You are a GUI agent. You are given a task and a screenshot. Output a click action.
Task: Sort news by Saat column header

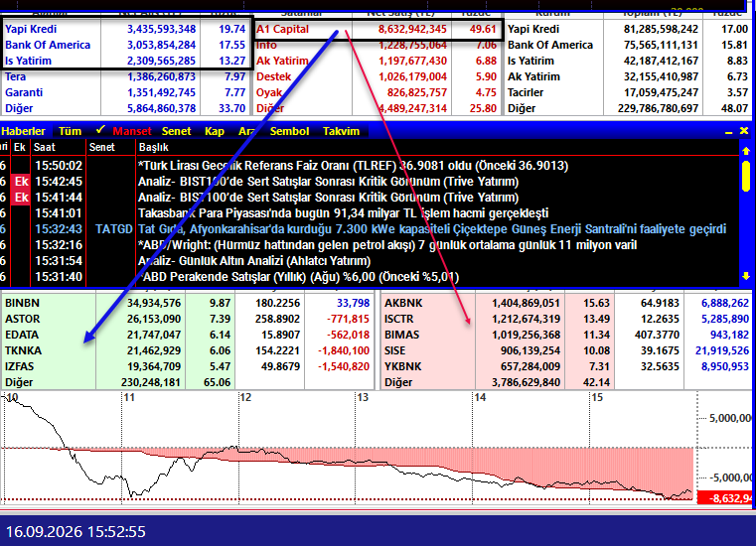[x=45, y=148]
